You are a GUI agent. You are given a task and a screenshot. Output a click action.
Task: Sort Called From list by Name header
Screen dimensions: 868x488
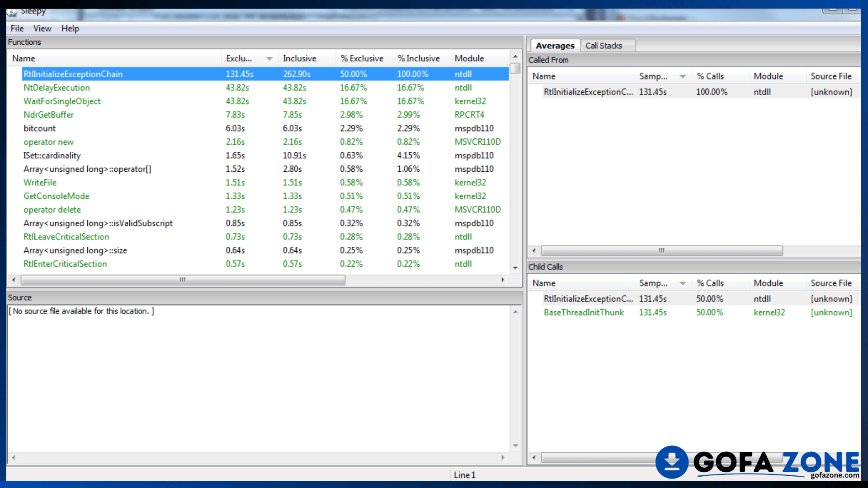point(582,76)
